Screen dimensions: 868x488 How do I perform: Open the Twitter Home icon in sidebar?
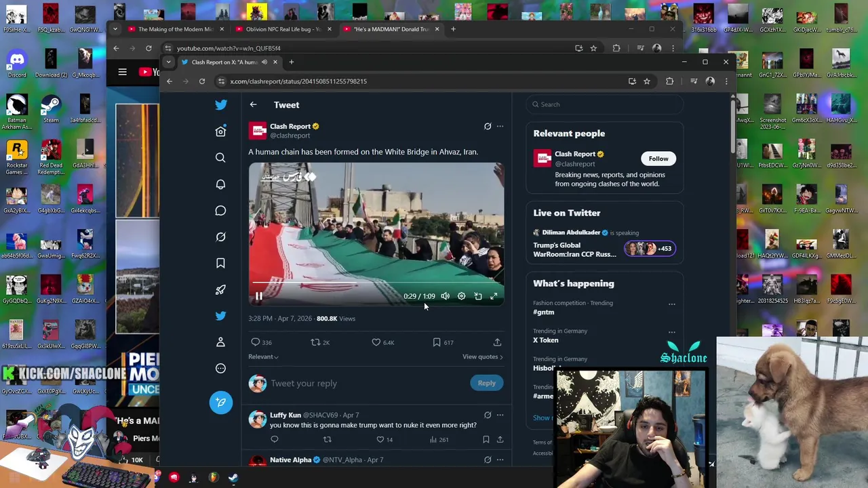pyautogui.click(x=220, y=131)
